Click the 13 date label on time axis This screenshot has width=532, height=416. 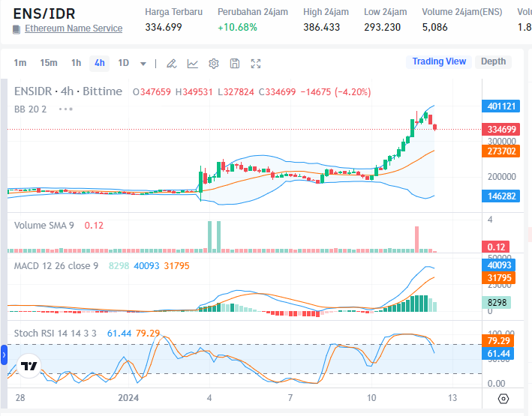coord(452,398)
